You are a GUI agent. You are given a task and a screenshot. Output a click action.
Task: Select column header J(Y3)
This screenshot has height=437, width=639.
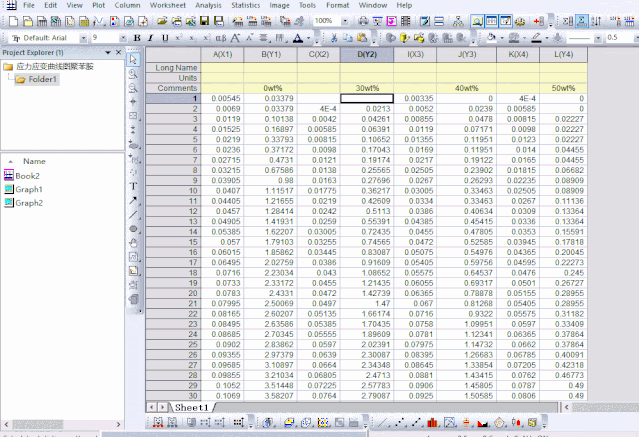[467, 55]
